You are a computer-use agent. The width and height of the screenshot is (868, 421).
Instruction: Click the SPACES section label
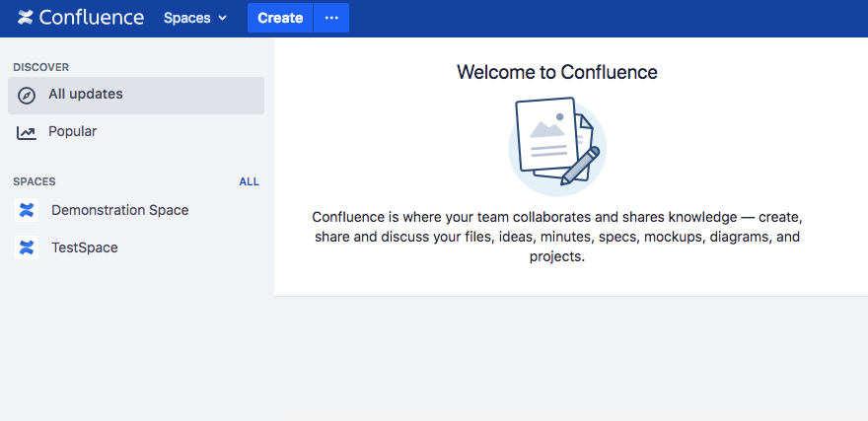(x=35, y=181)
